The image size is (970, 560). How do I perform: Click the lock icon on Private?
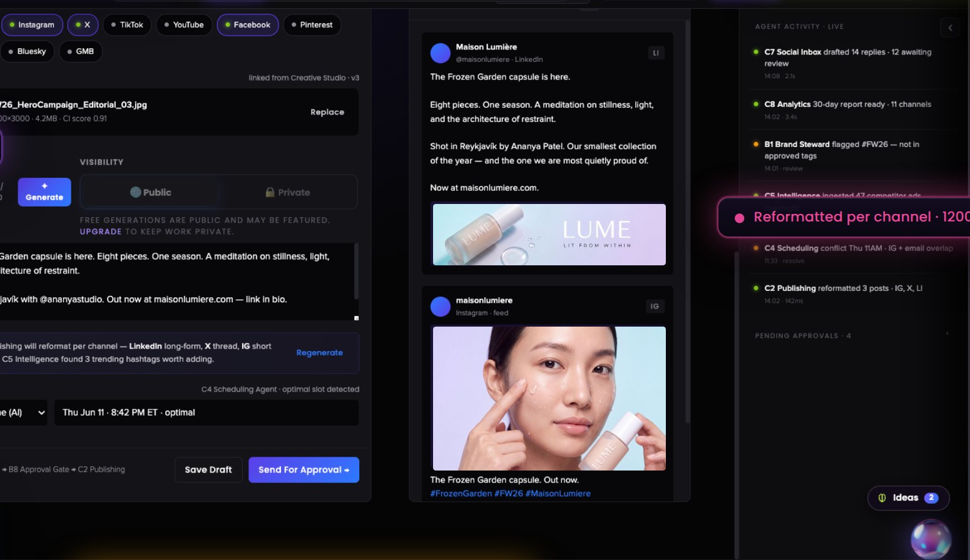(270, 192)
